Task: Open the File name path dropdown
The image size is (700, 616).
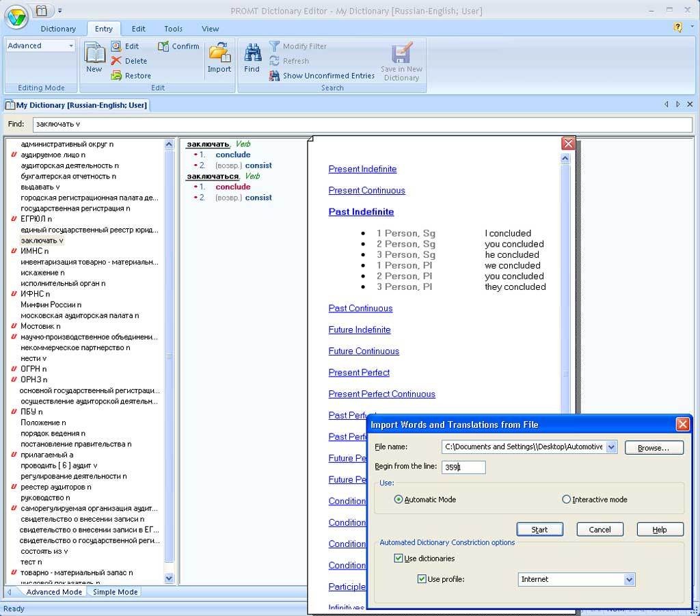Action: [611, 447]
